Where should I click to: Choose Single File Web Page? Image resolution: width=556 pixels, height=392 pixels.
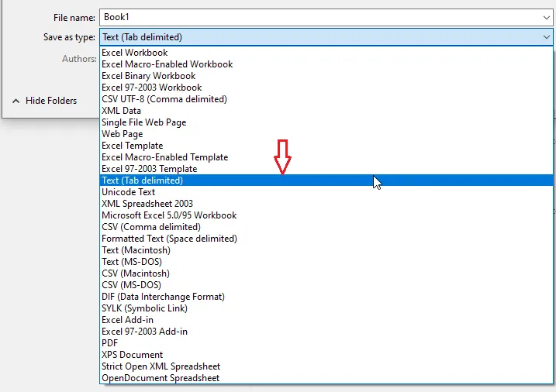[326, 122]
